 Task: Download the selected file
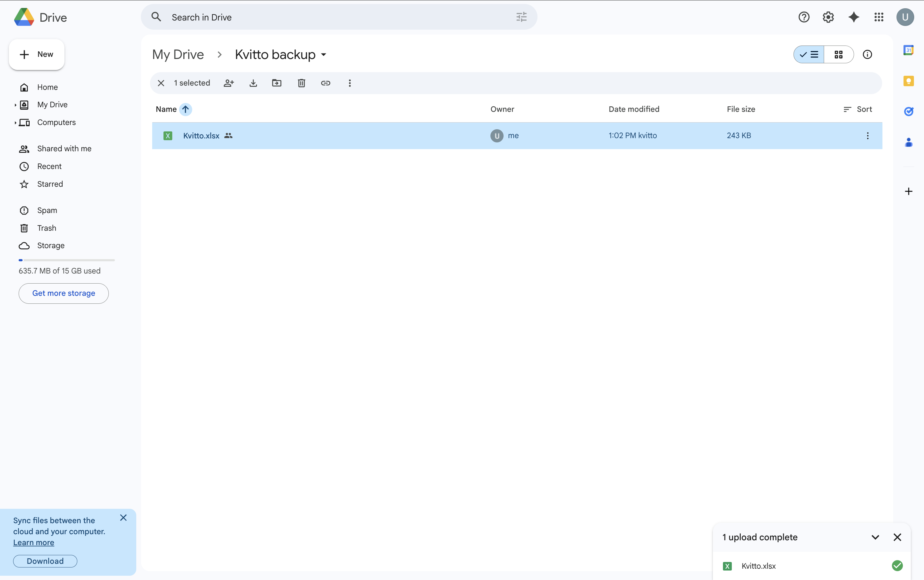253,83
